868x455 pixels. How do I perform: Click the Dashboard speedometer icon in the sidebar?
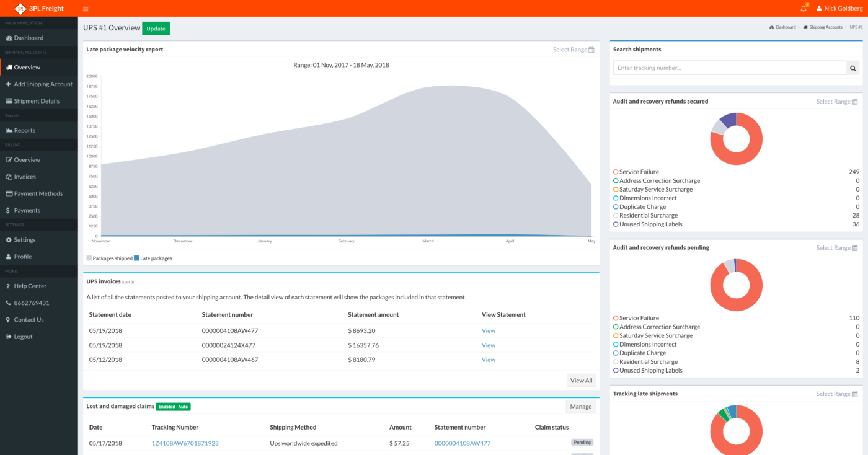pyautogui.click(x=9, y=38)
